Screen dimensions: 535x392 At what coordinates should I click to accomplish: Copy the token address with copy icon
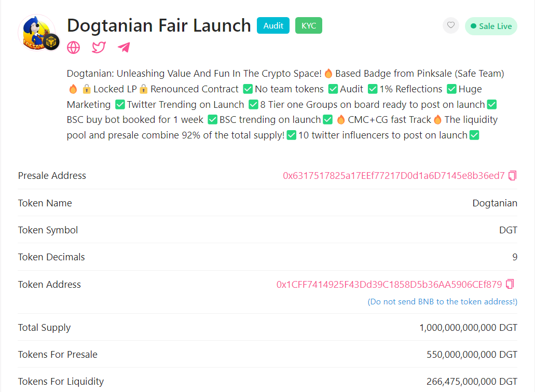510,284
